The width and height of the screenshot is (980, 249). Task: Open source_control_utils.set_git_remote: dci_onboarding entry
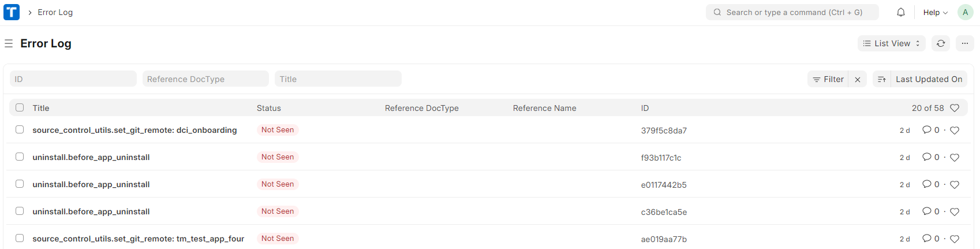tap(134, 130)
